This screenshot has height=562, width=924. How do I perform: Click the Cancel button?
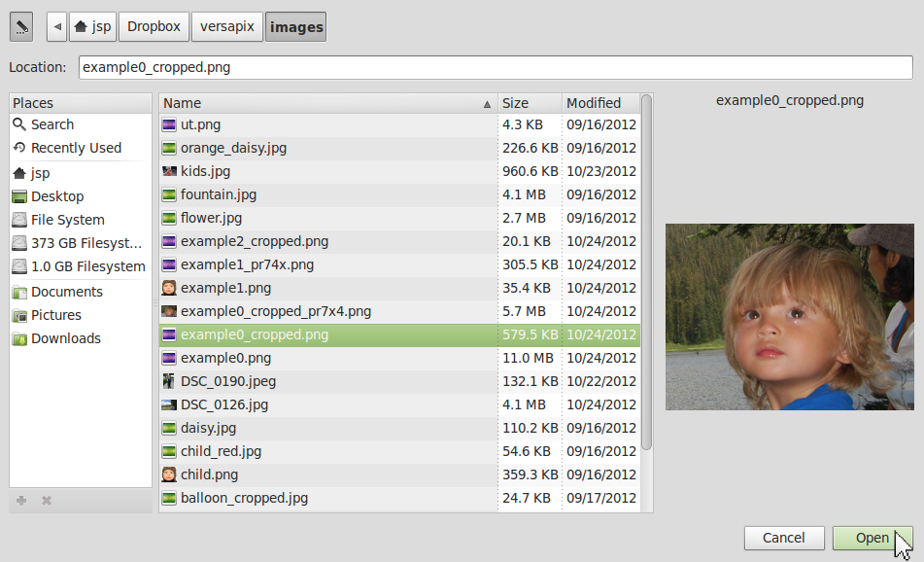pyautogui.click(x=784, y=538)
